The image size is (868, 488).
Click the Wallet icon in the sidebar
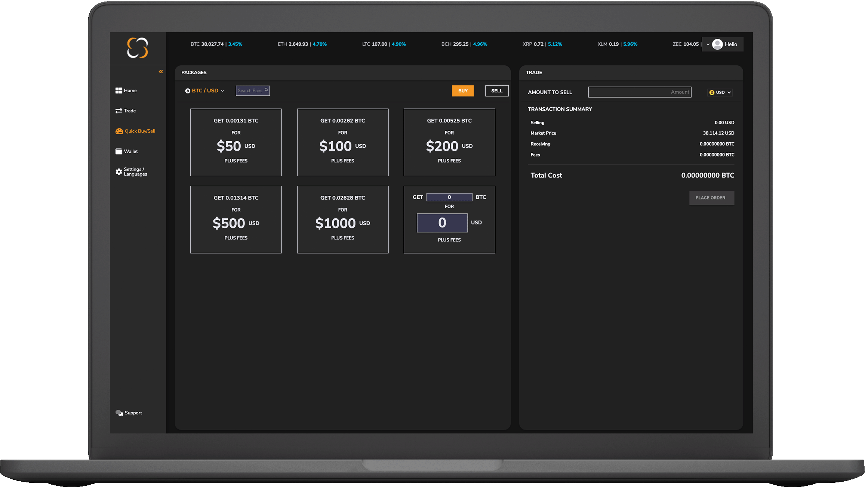pos(119,151)
